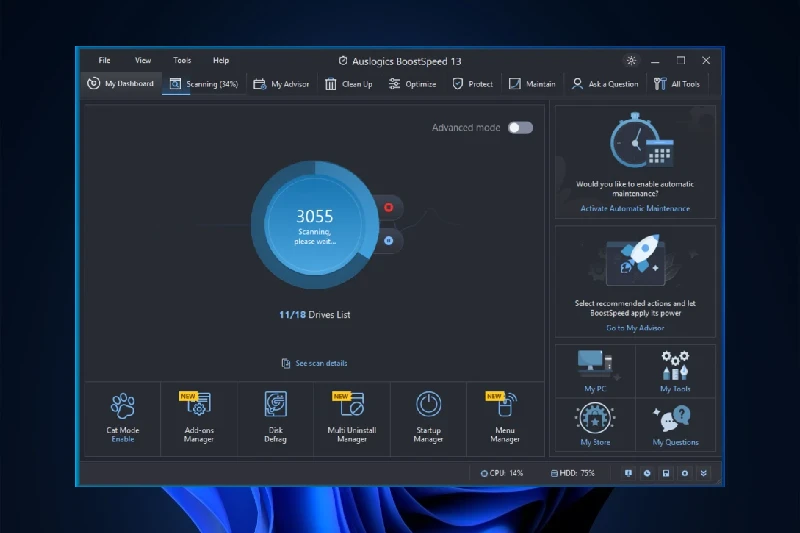The height and width of the screenshot is (533, 800).
Task: Toggle the Advanced mode switch
Action: 520,128
